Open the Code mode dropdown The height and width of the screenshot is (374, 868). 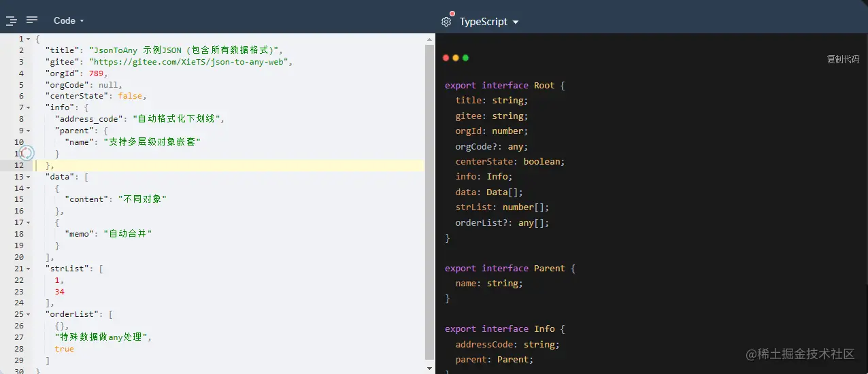(x=69, y=21)
